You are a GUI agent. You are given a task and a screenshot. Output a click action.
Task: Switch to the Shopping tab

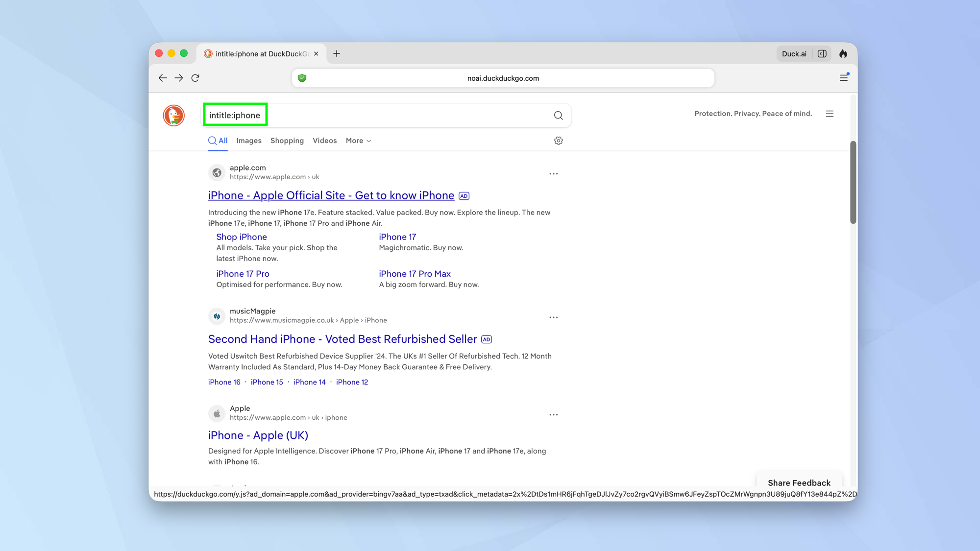pyautogui.click(x=287, y=141)
